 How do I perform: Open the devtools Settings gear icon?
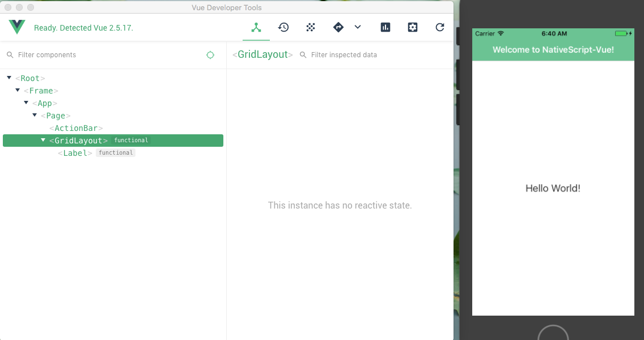[x=412, y=27]
